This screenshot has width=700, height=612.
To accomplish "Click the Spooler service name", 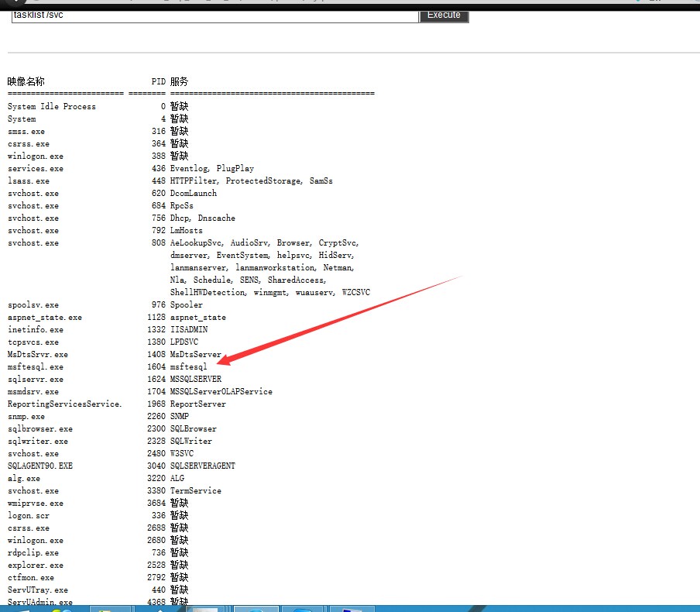I will [x=186, y=304].
